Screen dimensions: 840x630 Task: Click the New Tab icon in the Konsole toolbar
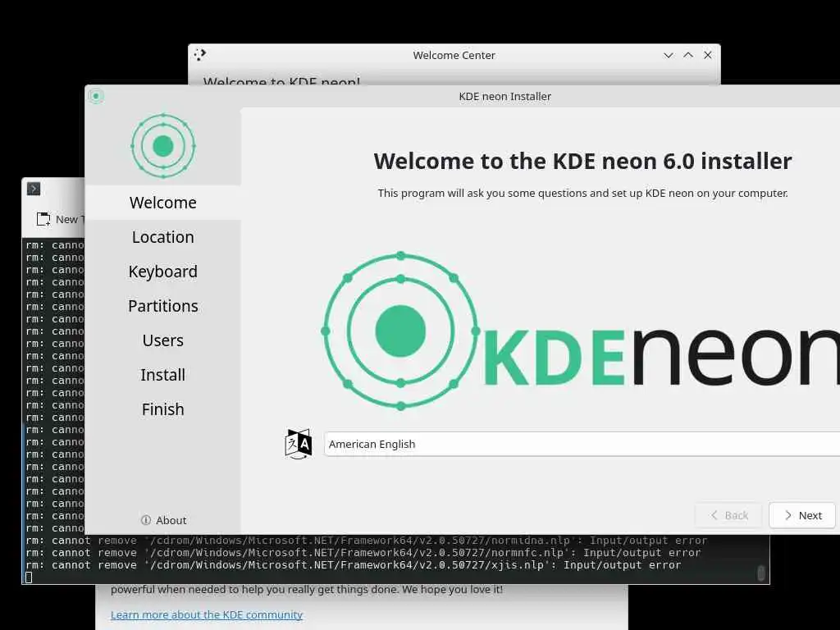43,219
